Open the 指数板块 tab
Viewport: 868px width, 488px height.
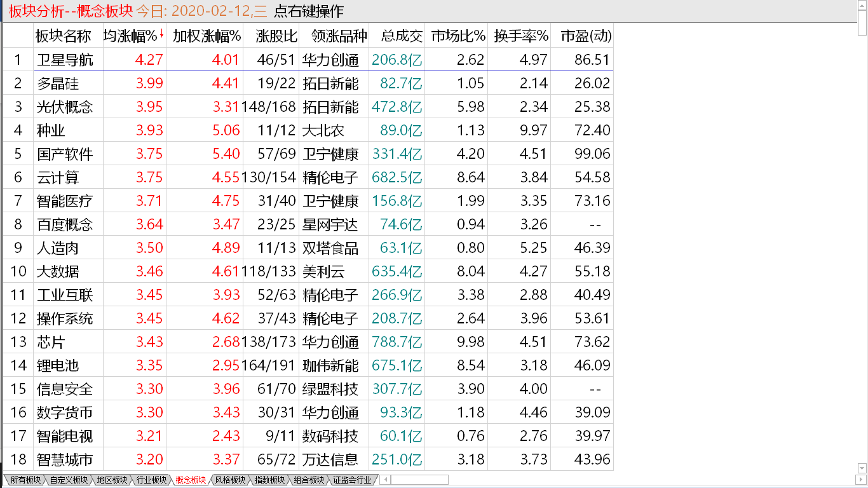[269, 480]
